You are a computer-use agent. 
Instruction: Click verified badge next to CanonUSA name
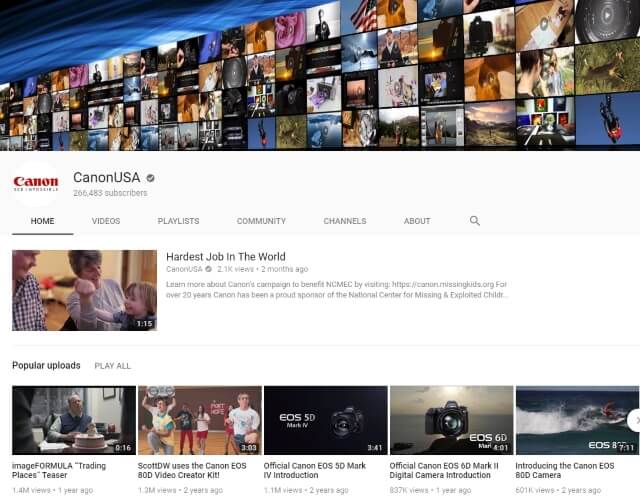tap(150, 178)
